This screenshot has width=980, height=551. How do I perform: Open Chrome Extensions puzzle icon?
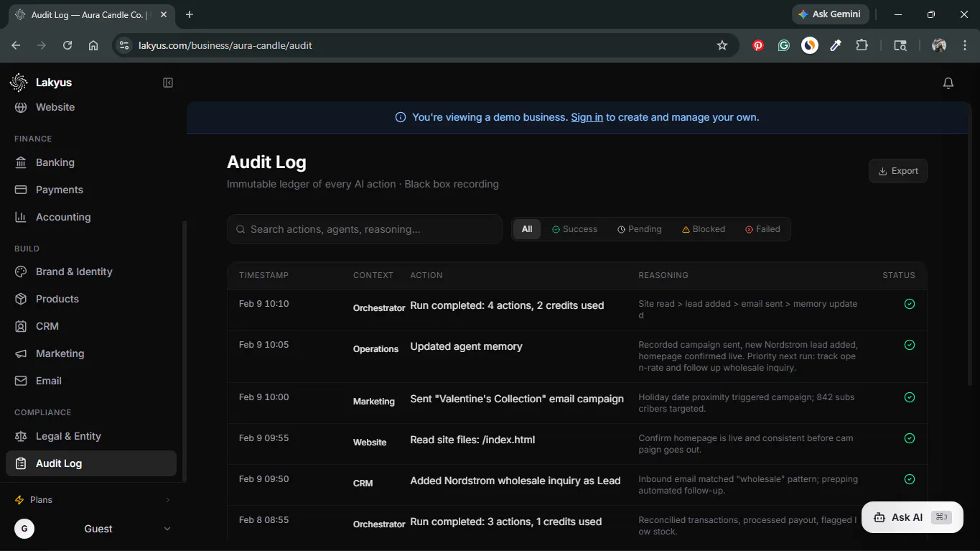click(x=862, y=45)
